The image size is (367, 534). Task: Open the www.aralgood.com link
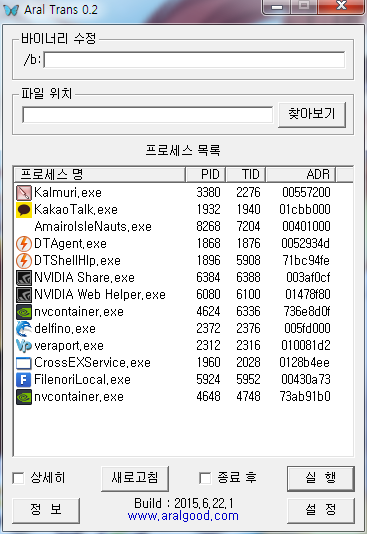pos(183,516)
